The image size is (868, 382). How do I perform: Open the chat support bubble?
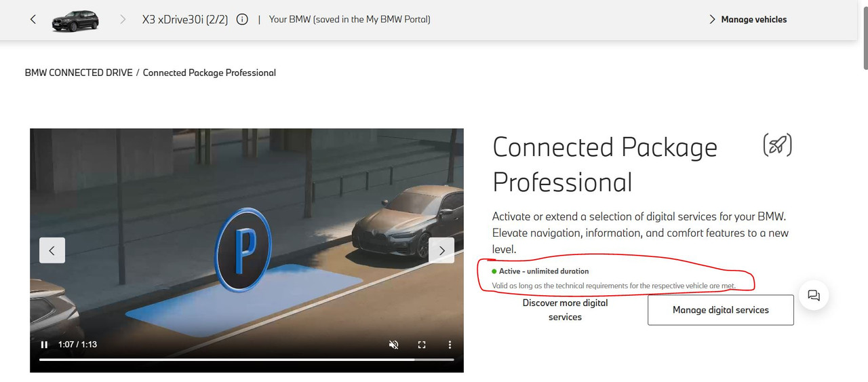tap(813, 295)
